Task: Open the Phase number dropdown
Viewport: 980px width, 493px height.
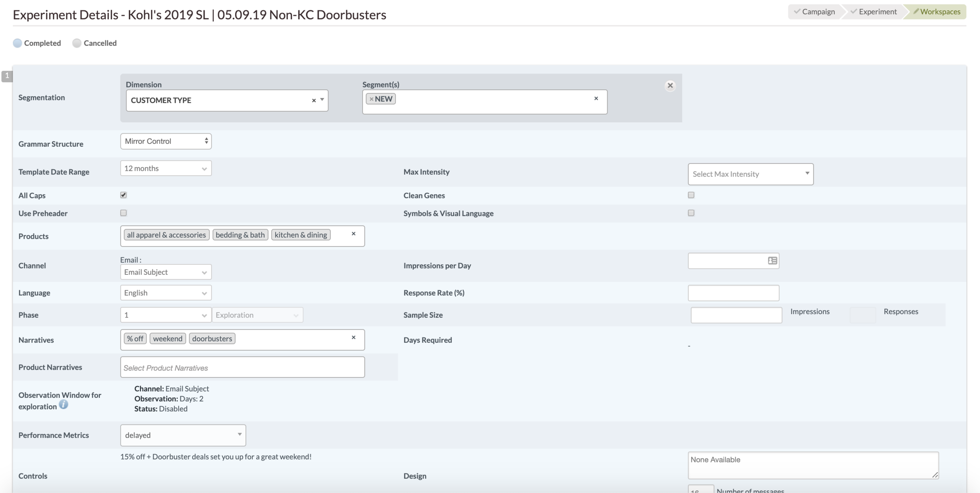Action: pos(166,315)
